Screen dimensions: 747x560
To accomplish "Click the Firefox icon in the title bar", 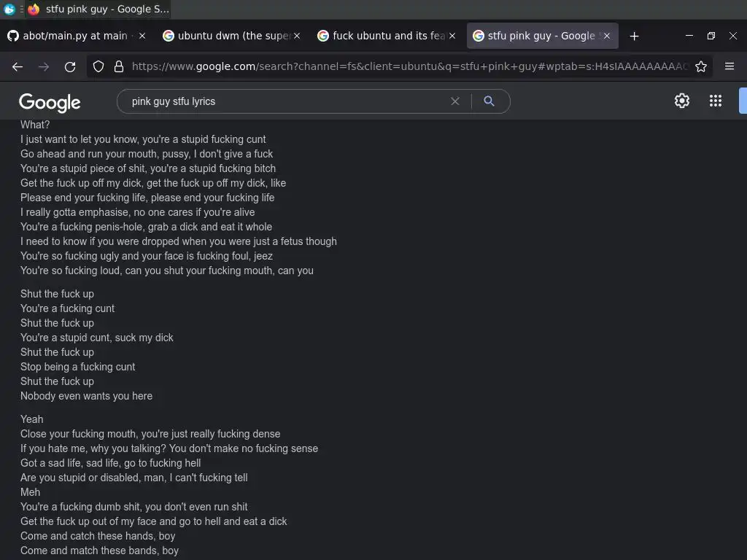I will point(34,9).
